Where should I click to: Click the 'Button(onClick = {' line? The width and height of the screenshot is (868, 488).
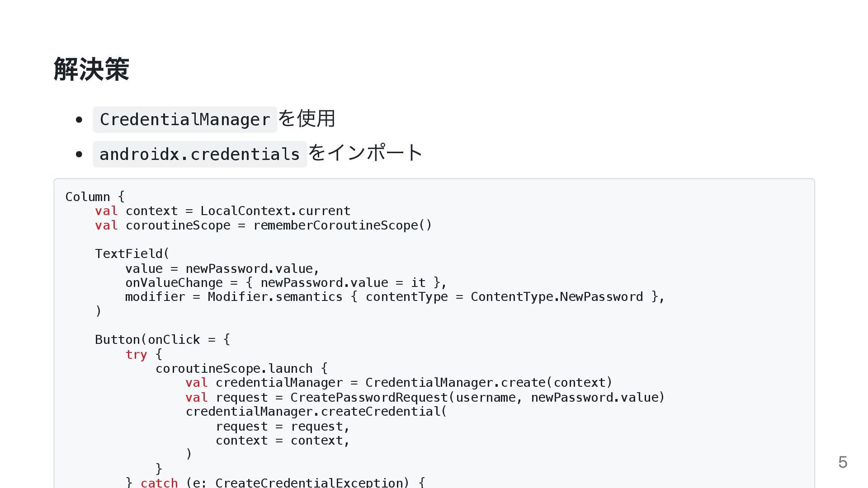162,340
